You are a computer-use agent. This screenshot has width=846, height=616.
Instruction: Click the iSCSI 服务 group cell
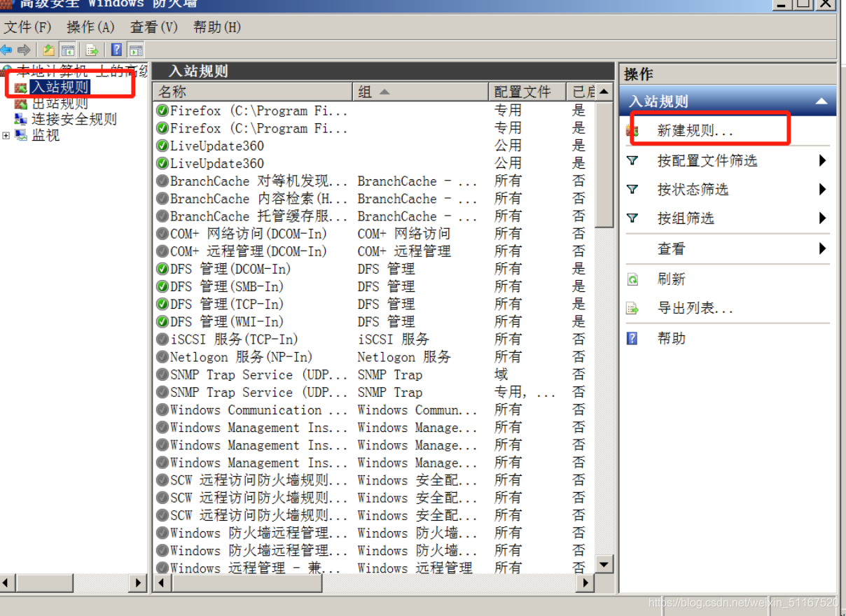(x=393, y=339)
